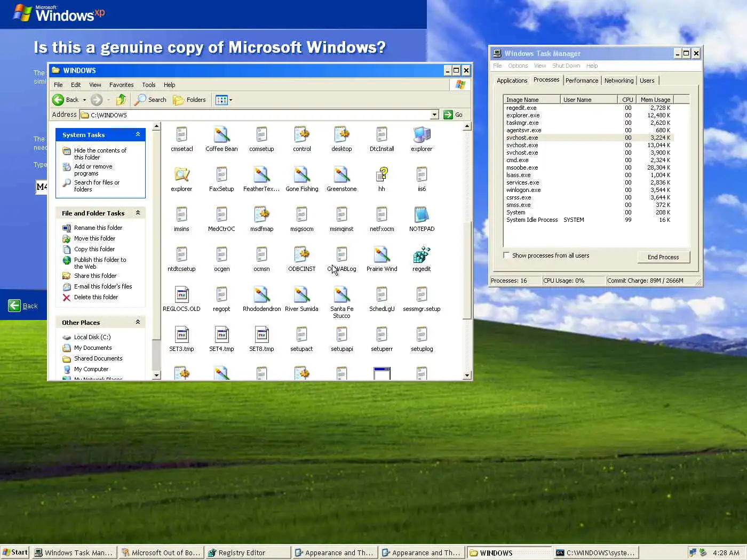Viewport: 747px width, 560px height.
Task: Select the Coffee Bean bitmap icon
Action: [x=221, y=134]
